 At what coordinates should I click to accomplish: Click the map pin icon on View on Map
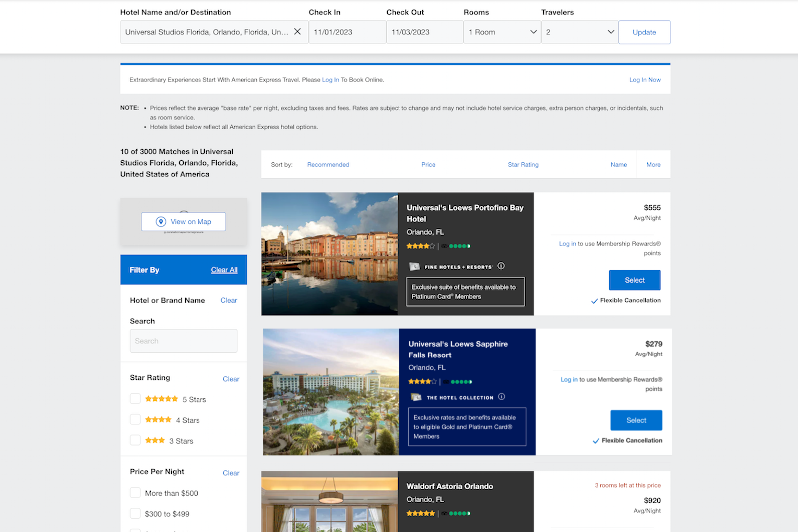(161, 222)
